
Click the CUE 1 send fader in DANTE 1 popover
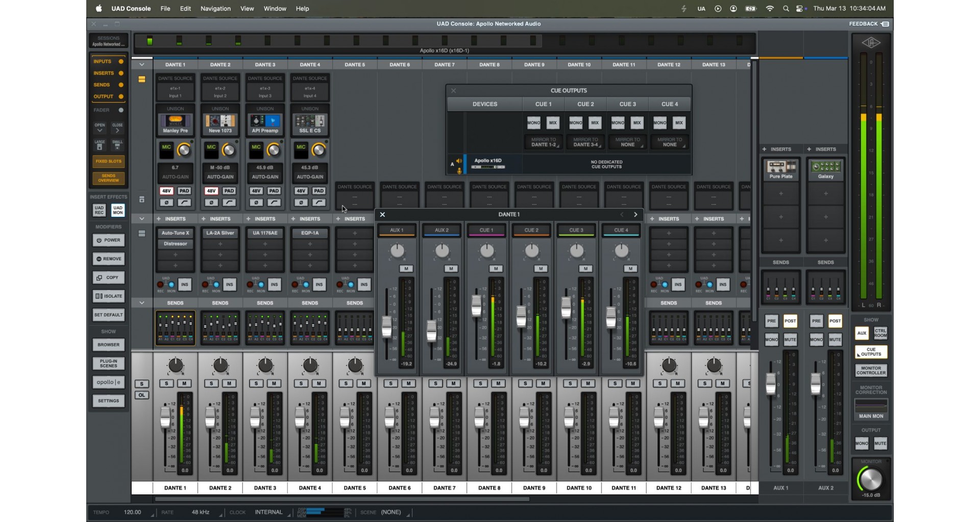(x=476, y=305)
